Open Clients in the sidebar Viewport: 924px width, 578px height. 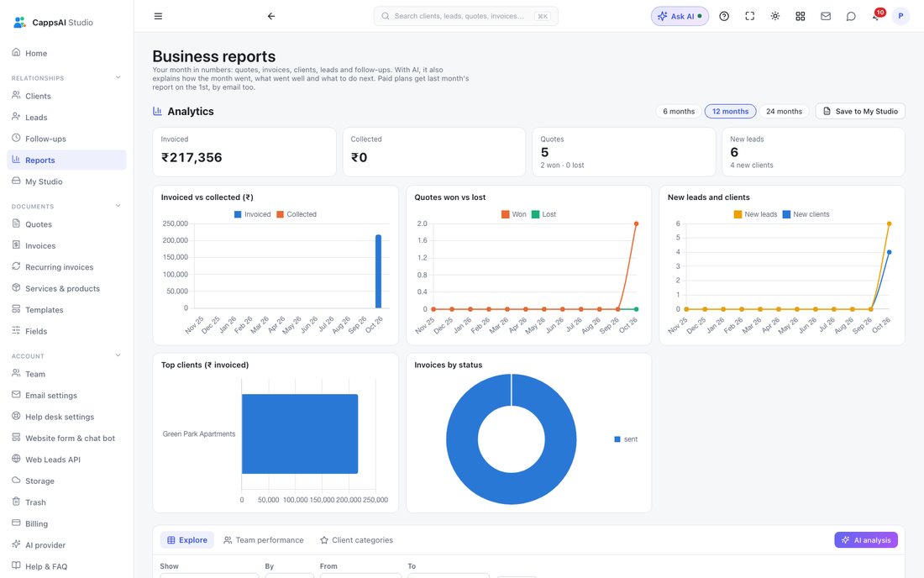pos(66,96)
